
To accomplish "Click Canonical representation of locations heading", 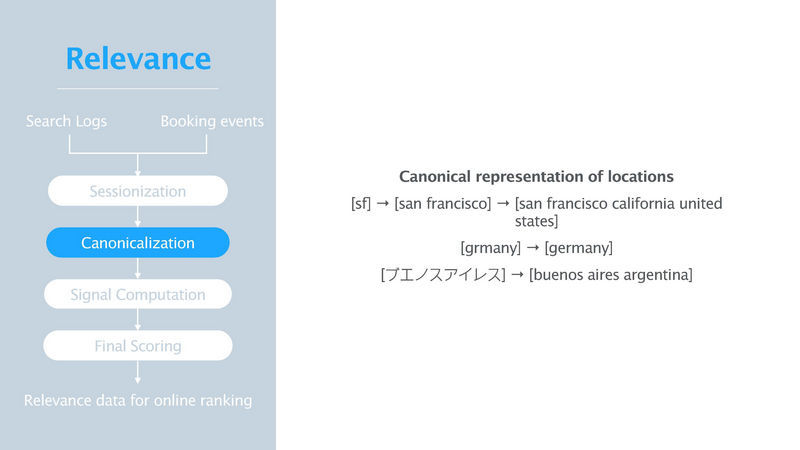I will tap(536, 176).
